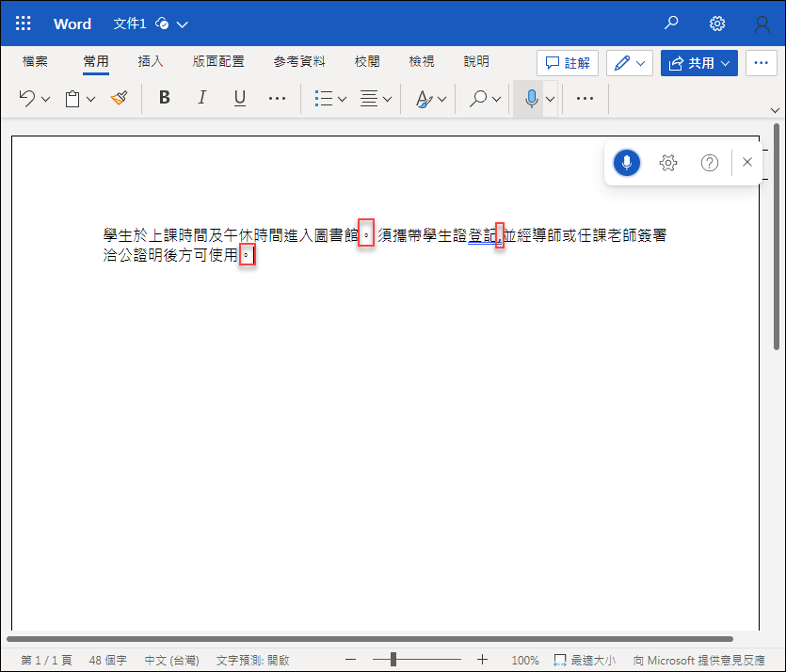Click the horizontal scrollbar thumb

pyautogui.click(x=370, y=639)
